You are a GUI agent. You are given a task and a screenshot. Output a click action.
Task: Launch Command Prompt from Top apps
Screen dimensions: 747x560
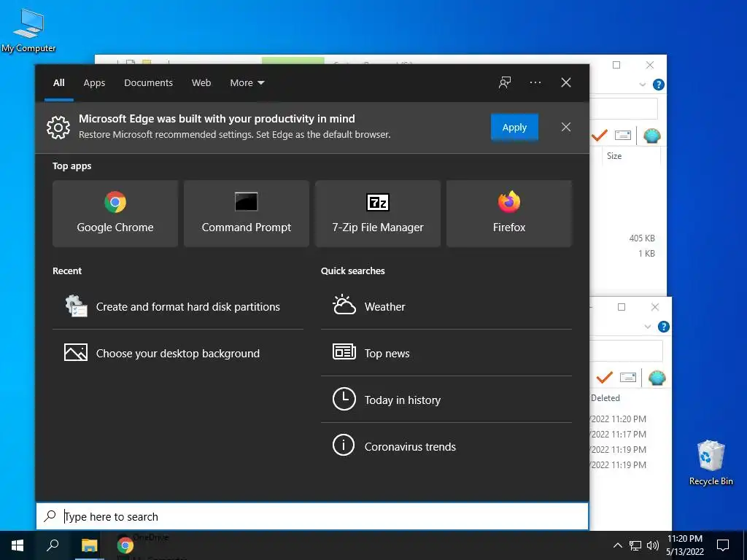tap(247, 214)
